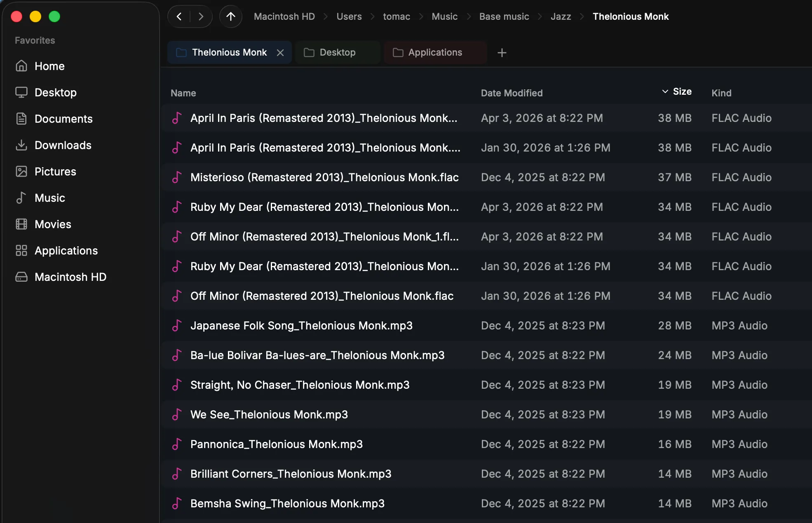Select Straight, No Chaser mp3 file
The height and width of the screenshot is (523, 812).
[x=486, y=385]
